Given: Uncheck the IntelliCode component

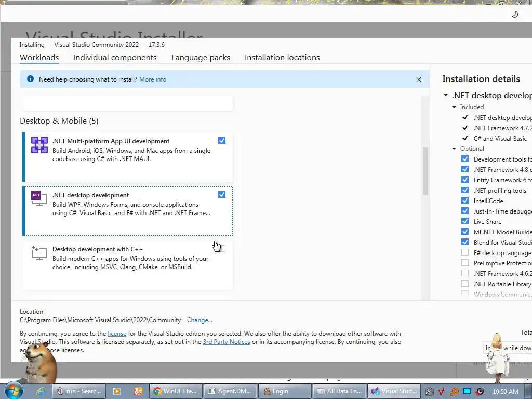Looking at the screenshot, I should tap(465, 201).
